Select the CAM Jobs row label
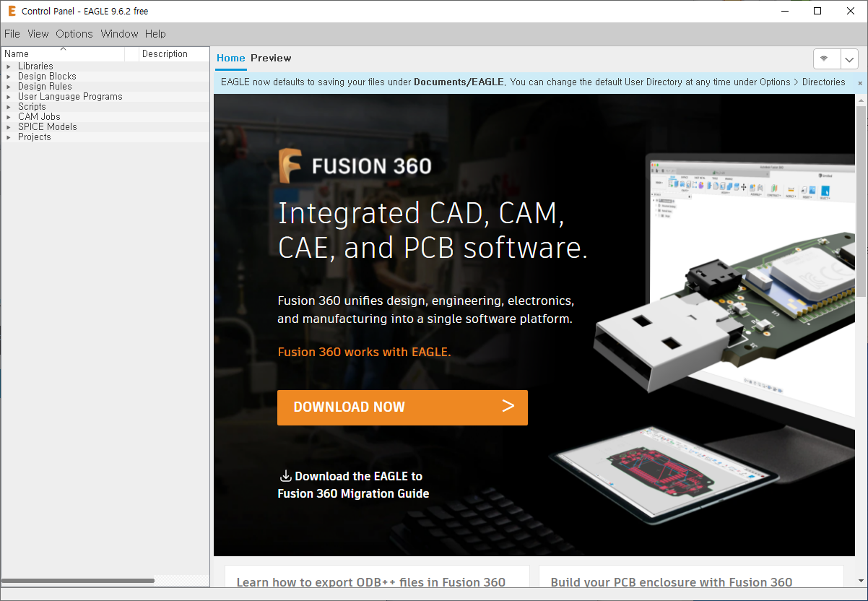Viewport: 868px width, 601px height. (x=39, y=117)
